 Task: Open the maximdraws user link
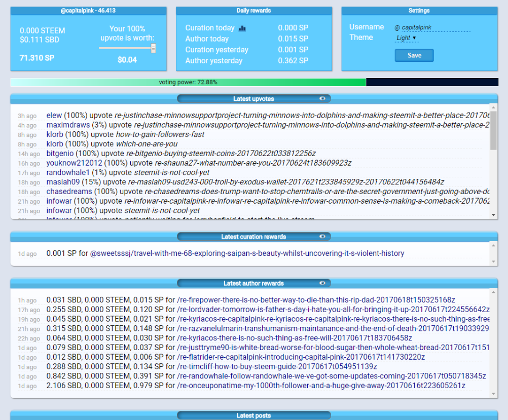tap(68, 125)
